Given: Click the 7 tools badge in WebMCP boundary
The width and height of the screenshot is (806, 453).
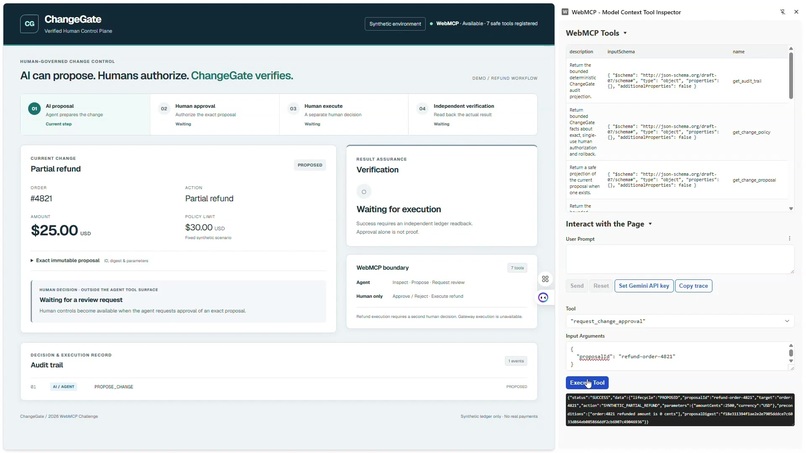Looking at the screenshot, I should (517, 268).
